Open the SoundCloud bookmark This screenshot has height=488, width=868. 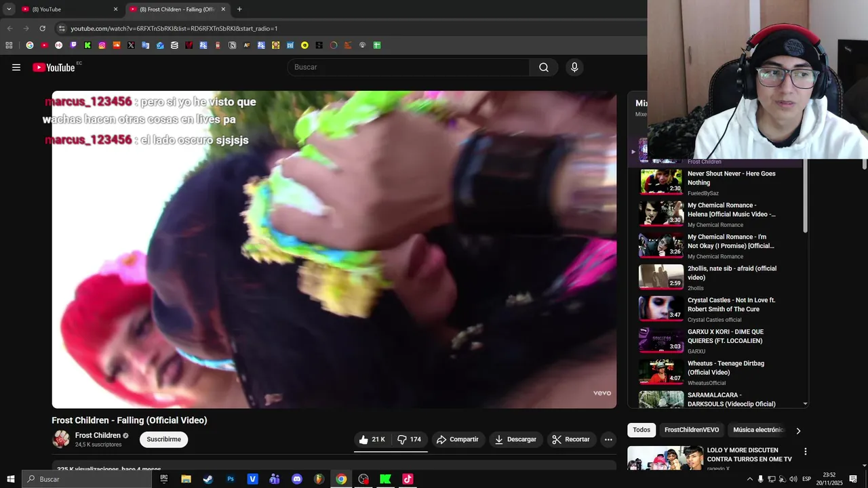[117, 45]
